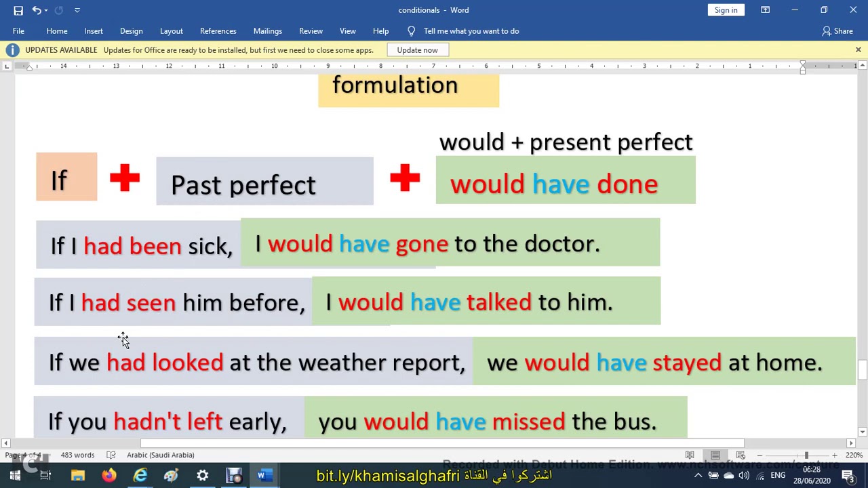Click Arabic (Saudi Arabia) language indicator
The height and width of the screenshot is (488, 868).
160,455
